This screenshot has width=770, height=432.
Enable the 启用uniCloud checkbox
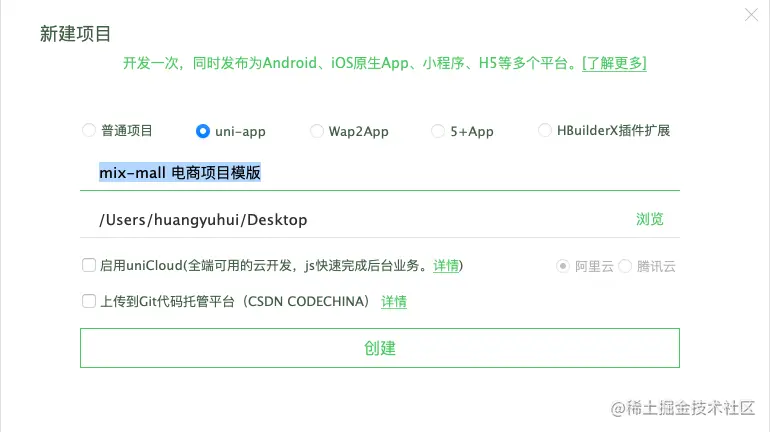point(89,266)
